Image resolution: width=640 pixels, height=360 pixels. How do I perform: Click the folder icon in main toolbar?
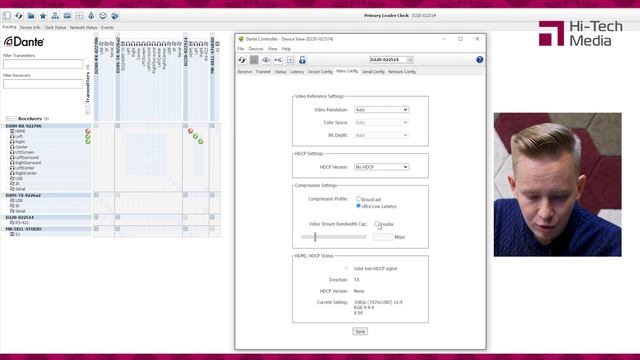(31, 16)
